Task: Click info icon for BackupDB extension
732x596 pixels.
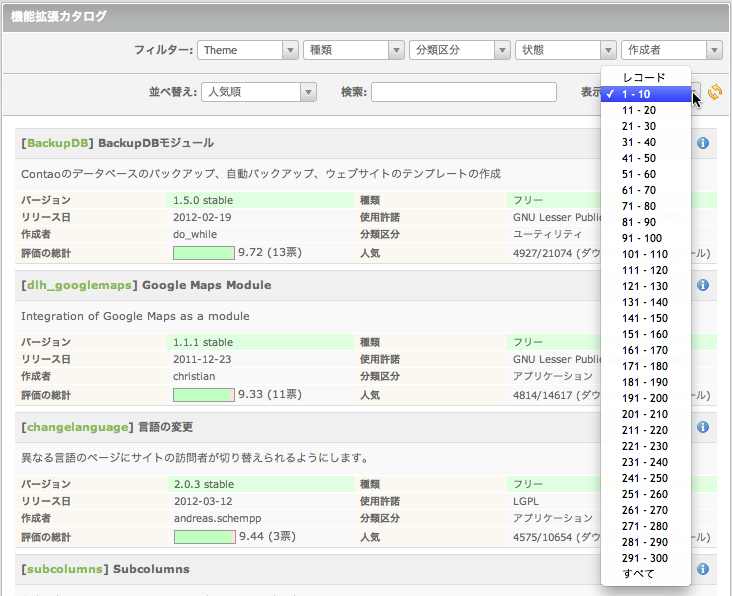Action: pyautogui.click(x=703, y=144)
